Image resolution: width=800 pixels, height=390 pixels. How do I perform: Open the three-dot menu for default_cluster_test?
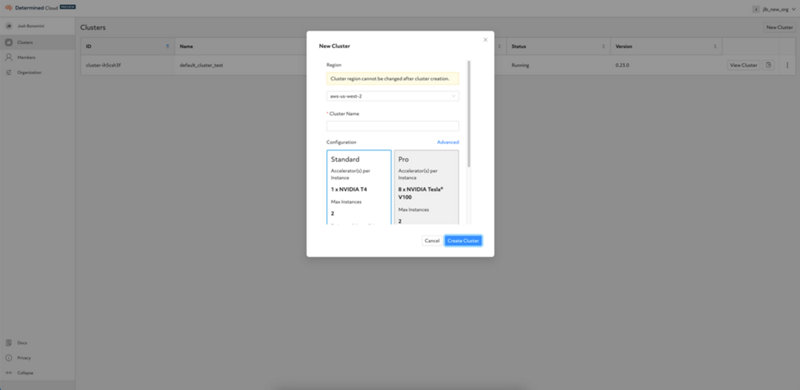787,65
